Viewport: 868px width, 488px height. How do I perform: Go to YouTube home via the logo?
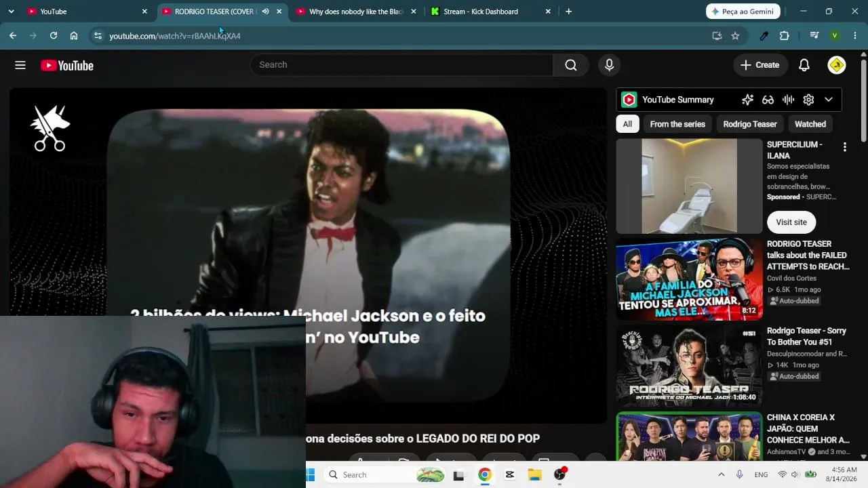[x=67, y=66]
